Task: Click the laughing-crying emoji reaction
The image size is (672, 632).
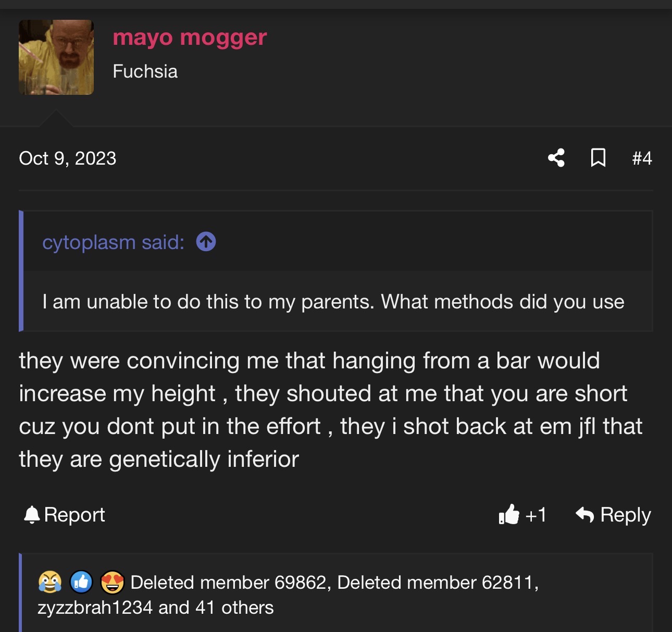Action: click(x=50, y=582)
